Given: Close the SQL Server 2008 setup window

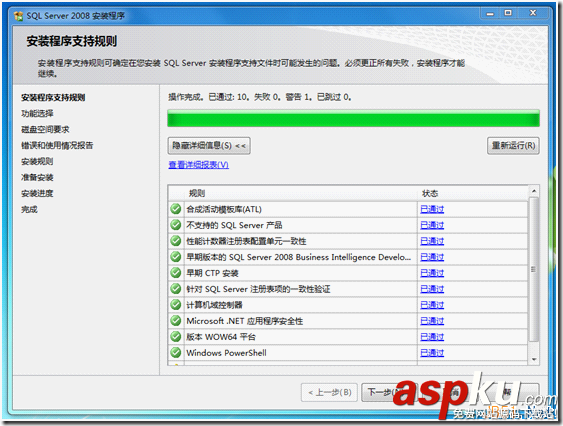Looking at the screenshot, I should pyautogui.click(x=533, y=13).
